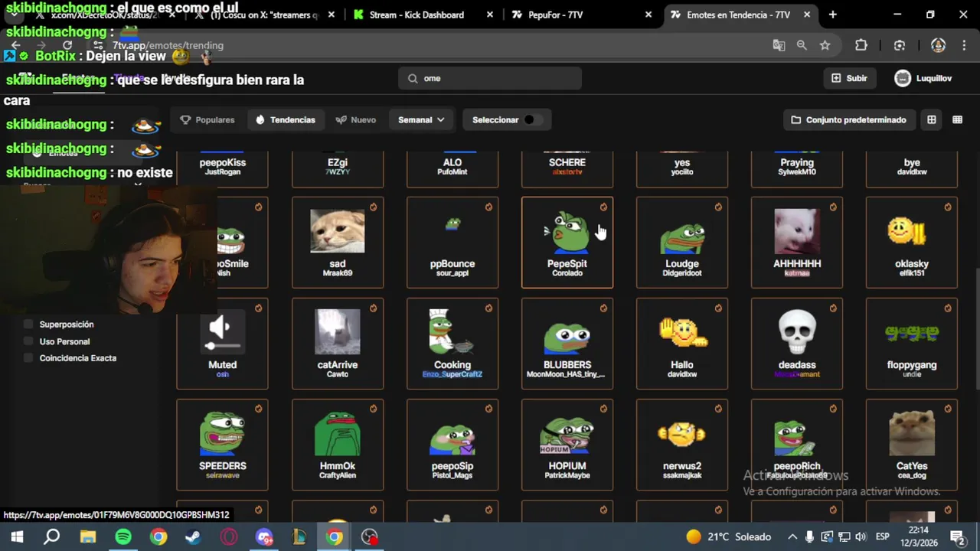
Task: Open the AHHHHHH emote
Action: click(797, 243)
